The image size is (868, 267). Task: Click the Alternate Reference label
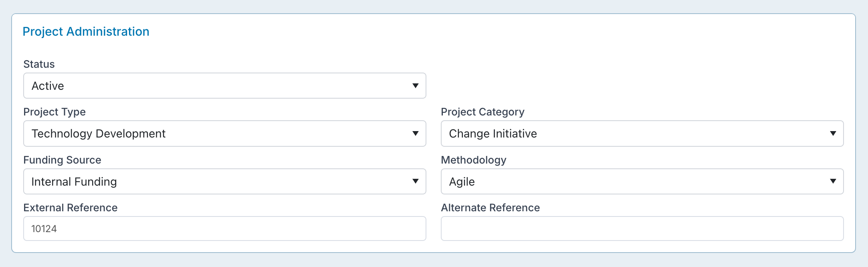tap(491, 208)
